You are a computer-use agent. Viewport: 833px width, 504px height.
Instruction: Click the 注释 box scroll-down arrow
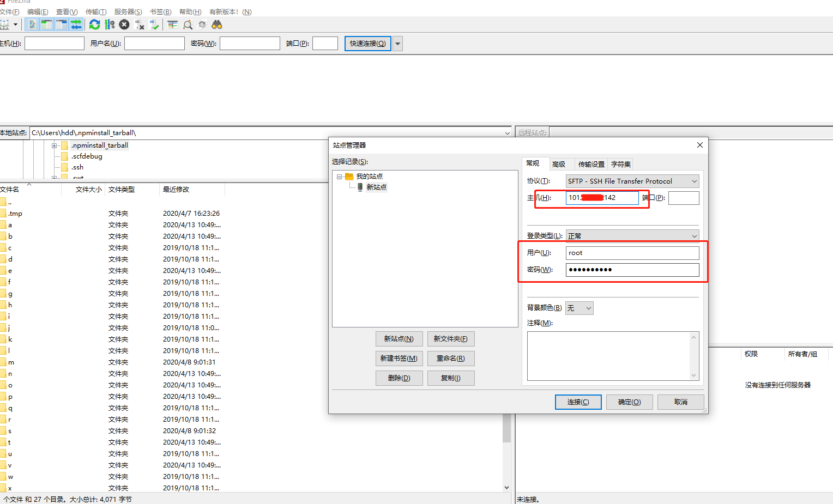(x=694, y=375)
